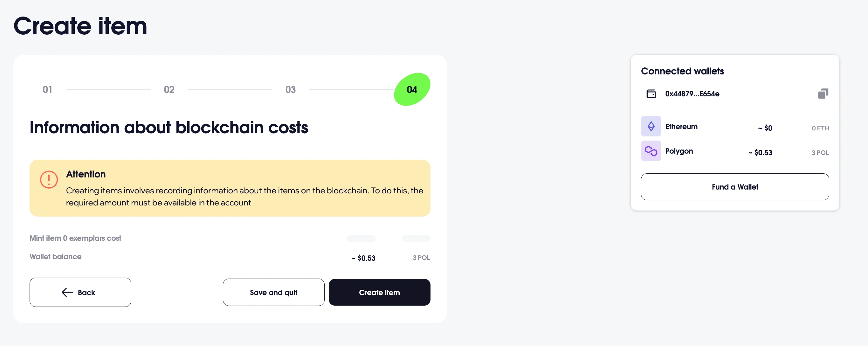
Task: Select the Polygon wallet row label
Action: point(679,151)
